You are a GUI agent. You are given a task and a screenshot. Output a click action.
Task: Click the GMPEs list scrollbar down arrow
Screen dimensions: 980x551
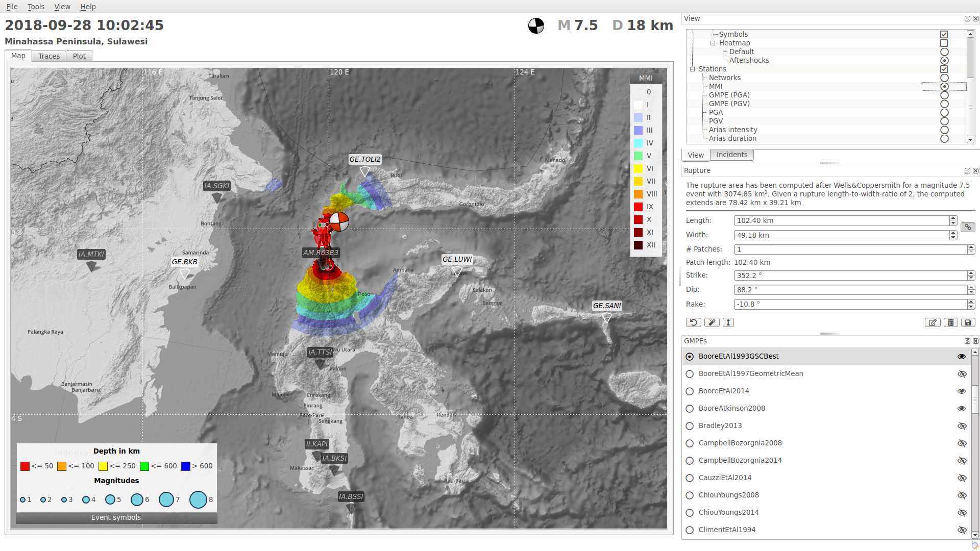click(975, 535)
